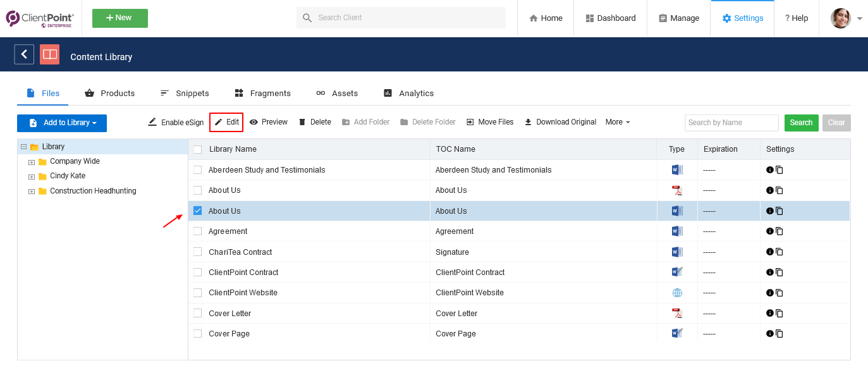Click the info icon in Cover Page row
Viewport: 868px width, 368px height.
tap(769, 334)
